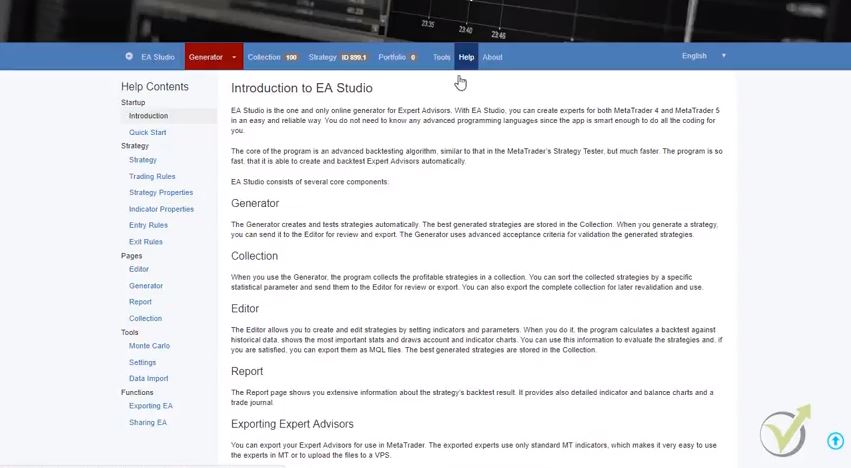Open the Monte Carlo help page
The image size is (851, 468).
[x=149, y=346]
